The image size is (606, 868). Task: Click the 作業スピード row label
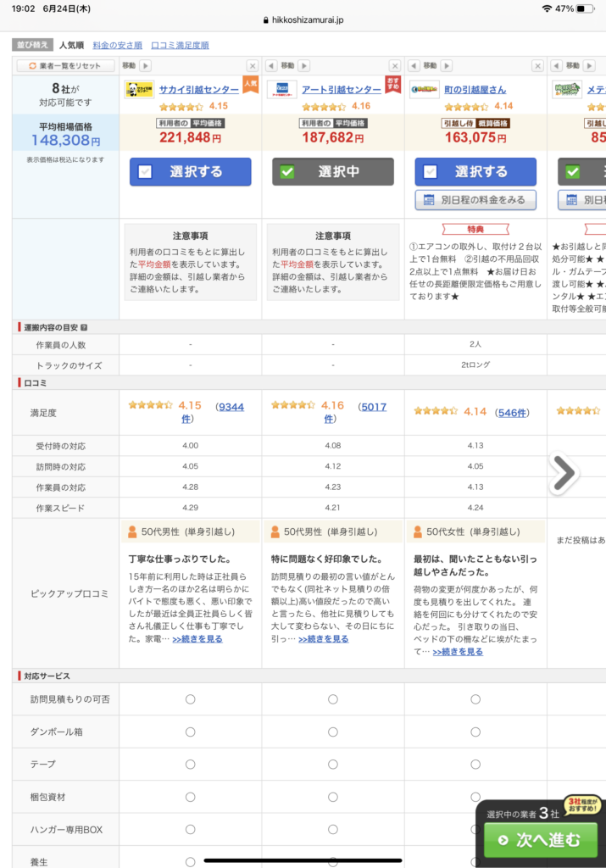[x=60, y=509]
